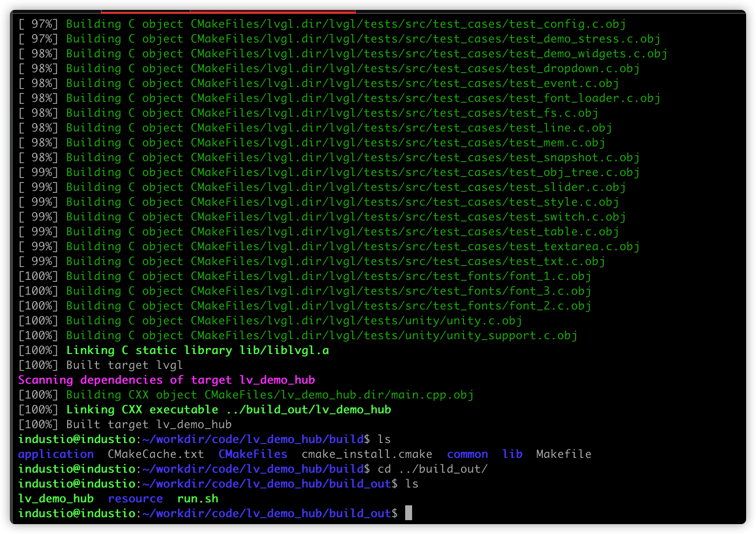
Task: Click the test_event.c.obj build line
Action: 319,83
